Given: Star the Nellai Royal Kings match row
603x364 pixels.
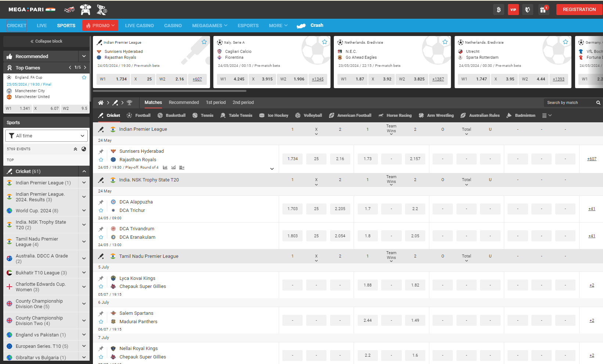Looking at the screenshot, I should tap(101, 357).
